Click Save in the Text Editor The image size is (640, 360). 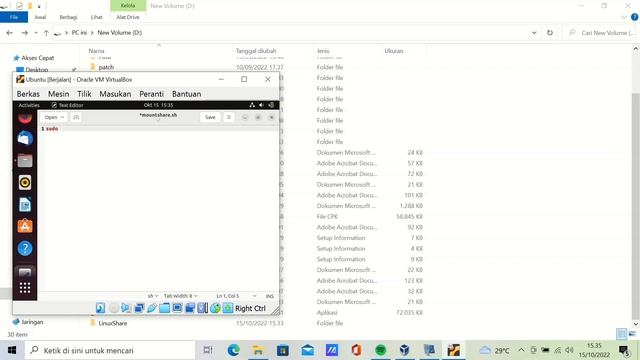point(210,117)
